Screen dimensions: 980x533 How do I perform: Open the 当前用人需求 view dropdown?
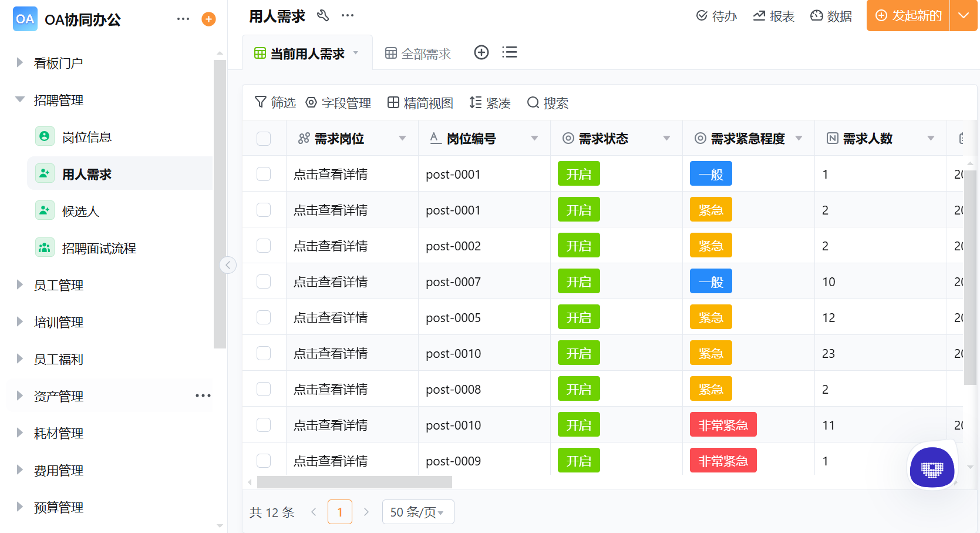pyautogui.click(x=355, y=52)
